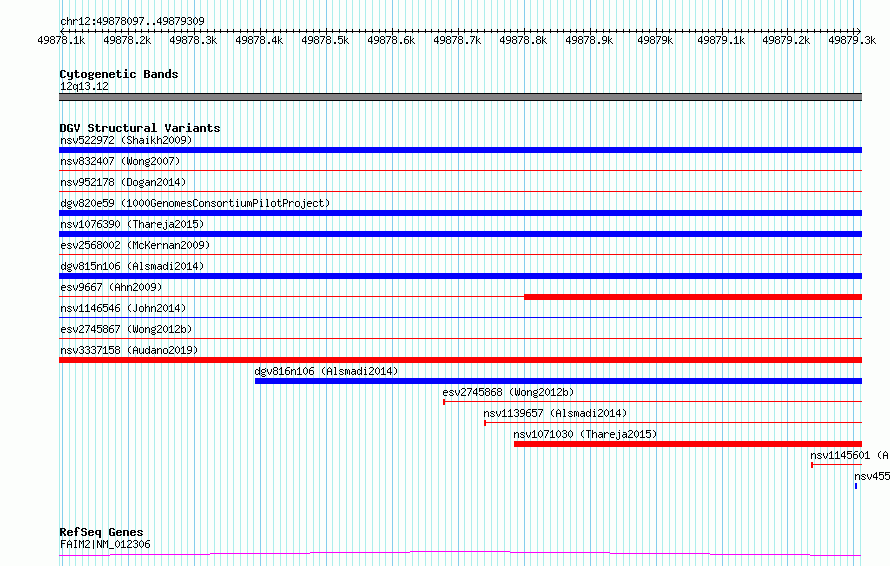Click the 49879k ruler tick label
Screen dimensions: 890x566
(655, 40)
